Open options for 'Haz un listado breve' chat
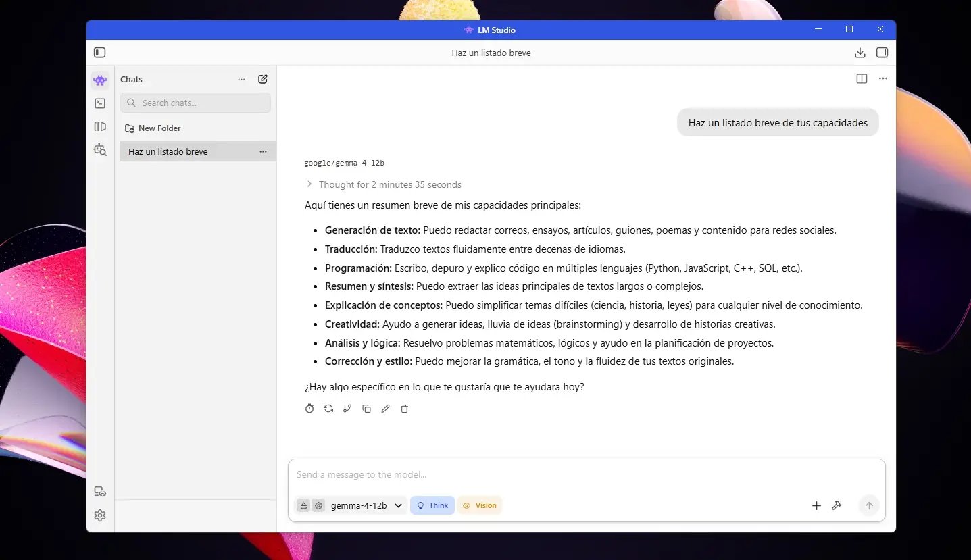 tap(263, 151)
